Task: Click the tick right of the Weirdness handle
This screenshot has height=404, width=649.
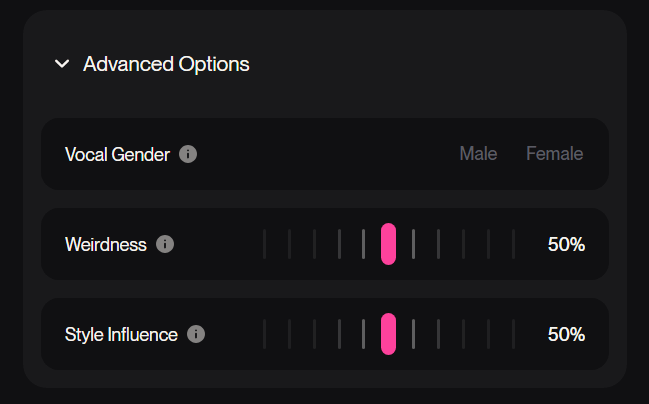Action: click(414, 244)
